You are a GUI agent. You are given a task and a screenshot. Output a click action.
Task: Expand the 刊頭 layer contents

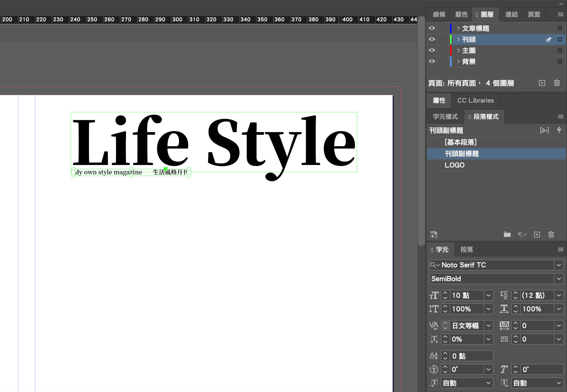[458, 39]
